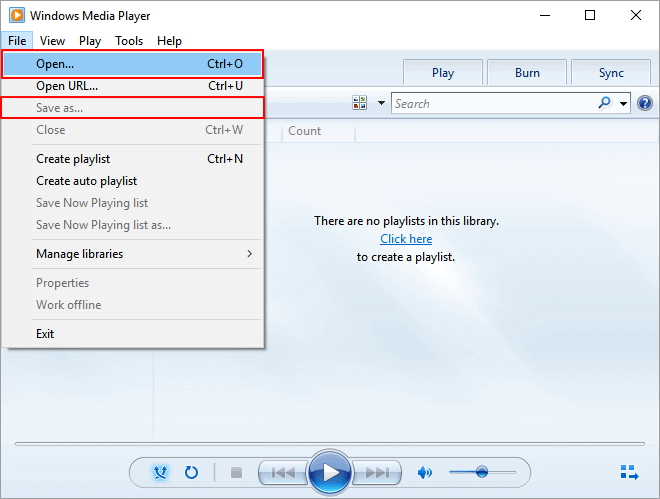Adjust the volume slider

[482, 472]
